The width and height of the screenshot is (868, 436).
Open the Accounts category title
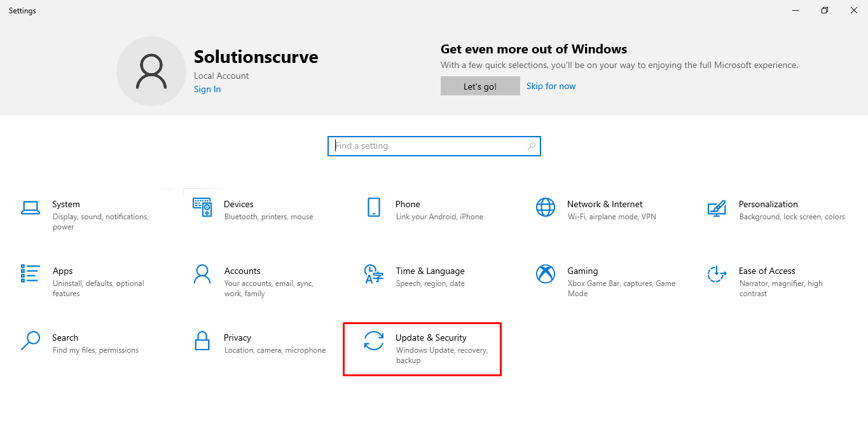(242, 271)
